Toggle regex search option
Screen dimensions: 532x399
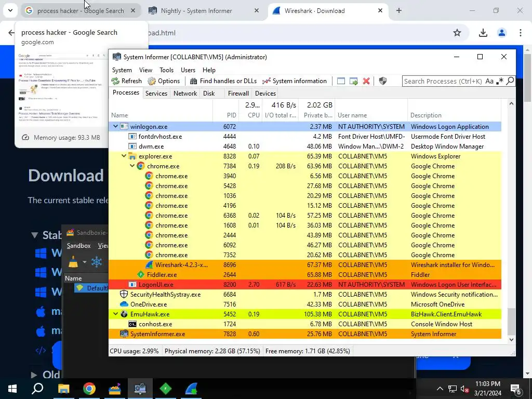(499, 81)
